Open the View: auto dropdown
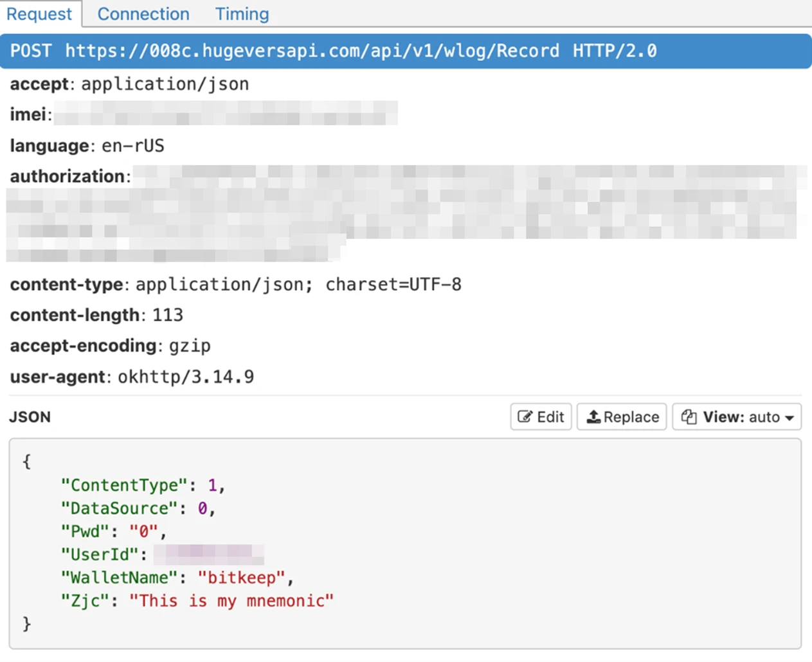The height and width of the screenshot is (662, 812). click(x=737, y=417)
